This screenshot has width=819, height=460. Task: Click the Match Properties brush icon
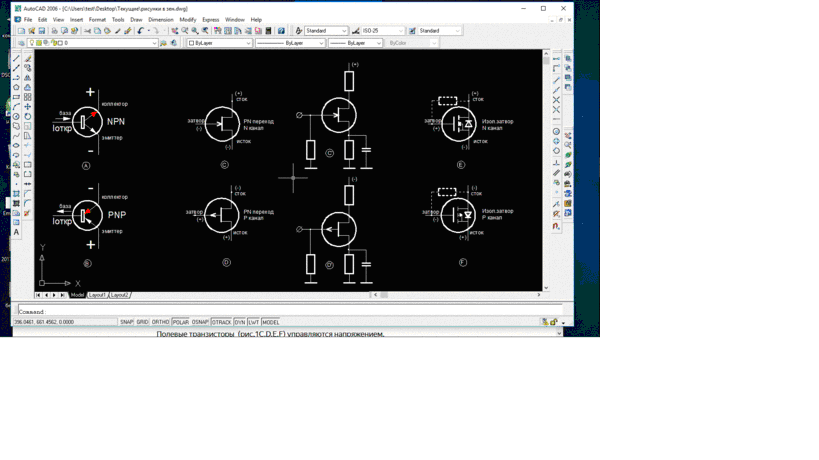pos(127,31)
